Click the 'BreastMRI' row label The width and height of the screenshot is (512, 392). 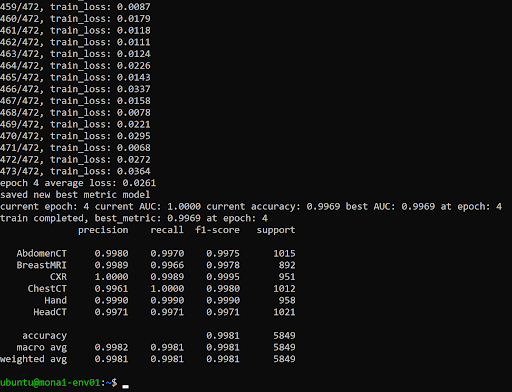point(42,265)
